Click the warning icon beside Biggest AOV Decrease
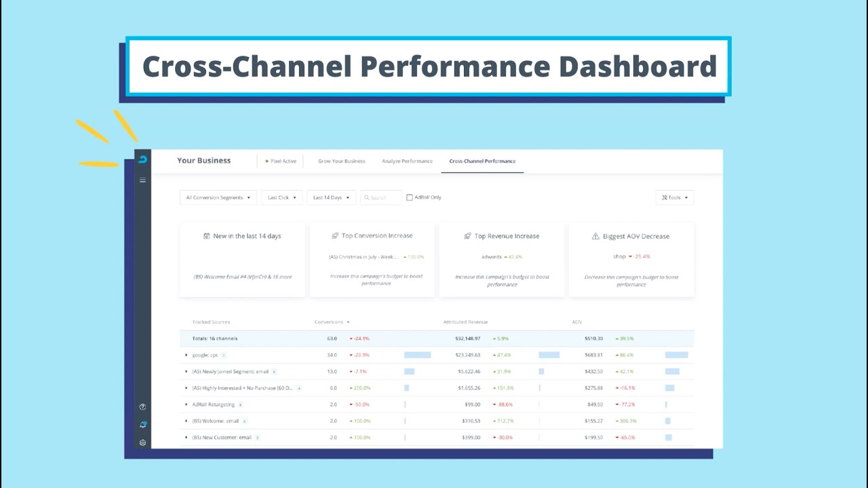Viewport: 868px width, 488px height. pos(595,237)
